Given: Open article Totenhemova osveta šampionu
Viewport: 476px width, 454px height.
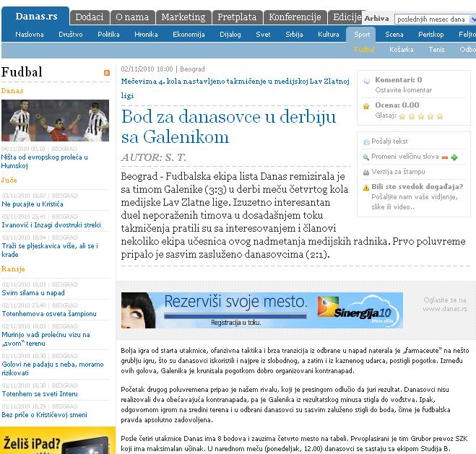Looking at the screenshot, I should 49,314.
